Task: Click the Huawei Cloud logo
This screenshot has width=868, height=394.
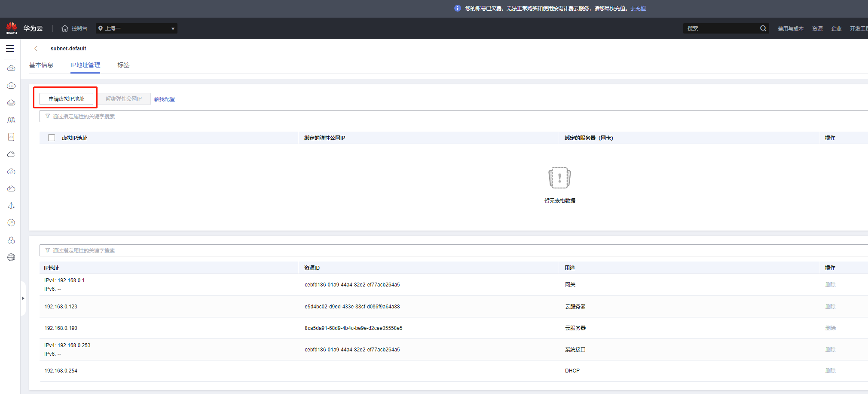Action: 12,28
